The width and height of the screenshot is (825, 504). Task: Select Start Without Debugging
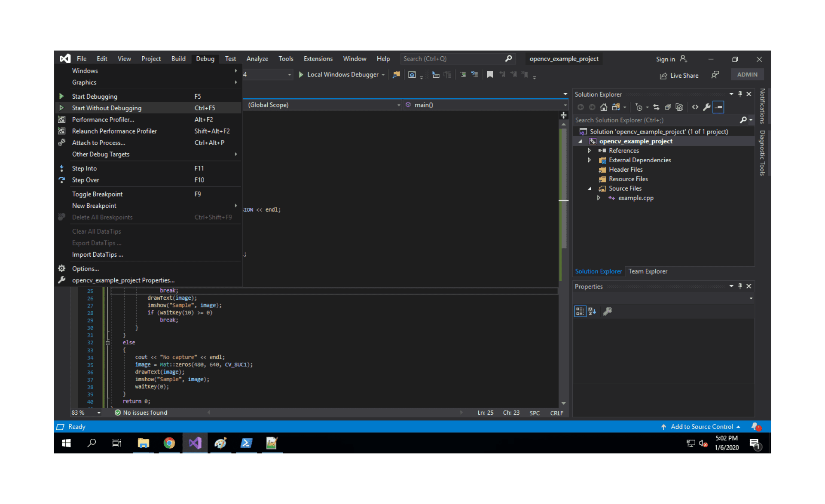point(149,108)
